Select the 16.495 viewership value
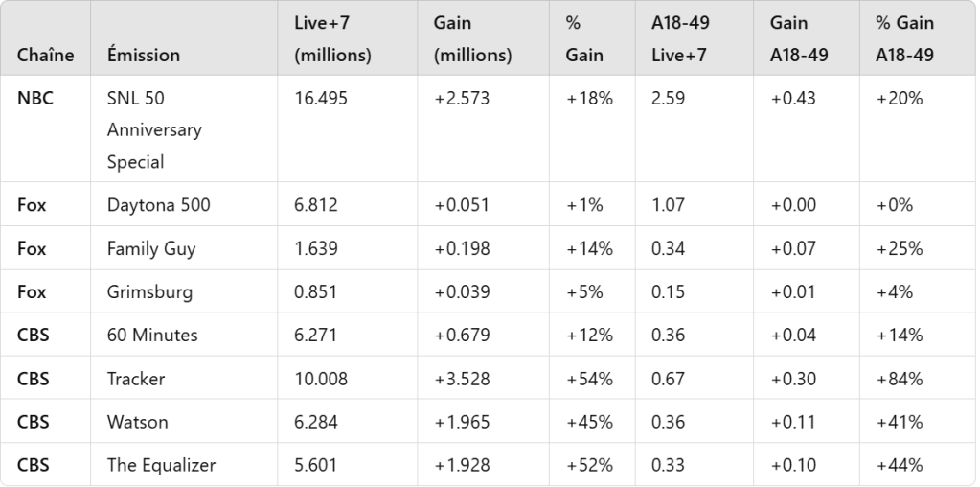 (321, 98)
